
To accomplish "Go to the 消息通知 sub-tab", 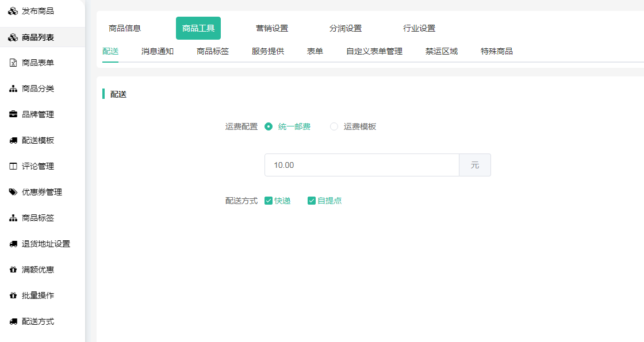I will tap(158, 51).
